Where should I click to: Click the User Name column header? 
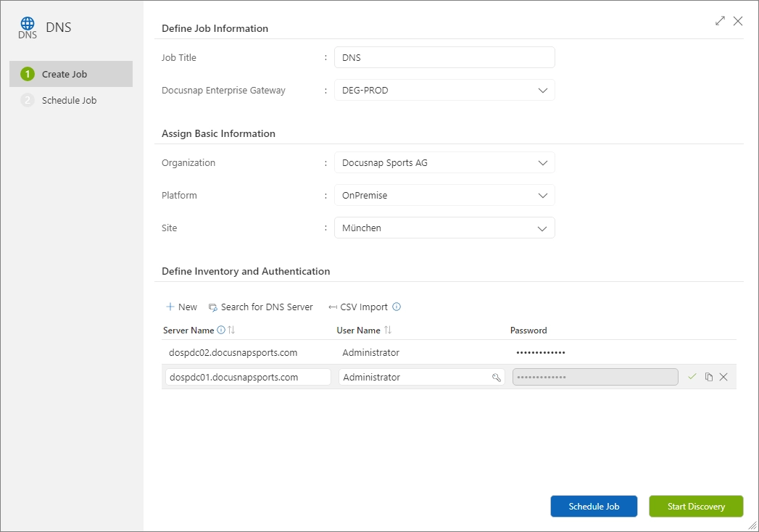pyautogui.click(x=358, y=330)
